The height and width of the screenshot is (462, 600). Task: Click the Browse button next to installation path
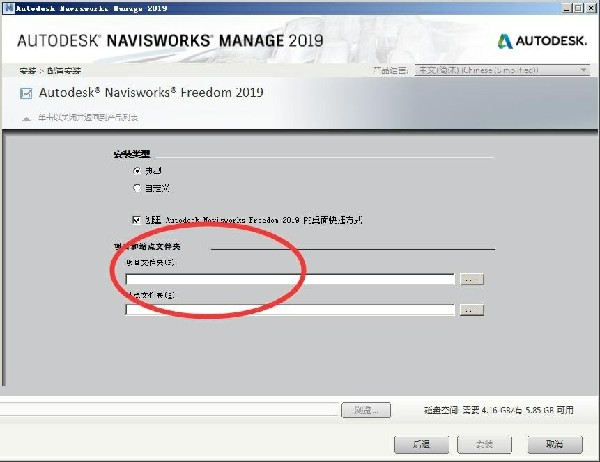tap(366, 410)
